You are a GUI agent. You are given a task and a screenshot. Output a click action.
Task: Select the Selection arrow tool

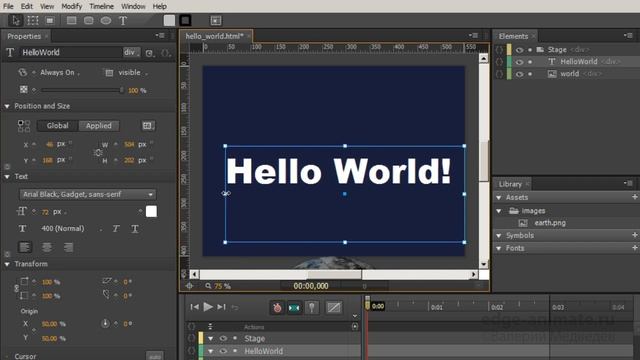(16, 20)
